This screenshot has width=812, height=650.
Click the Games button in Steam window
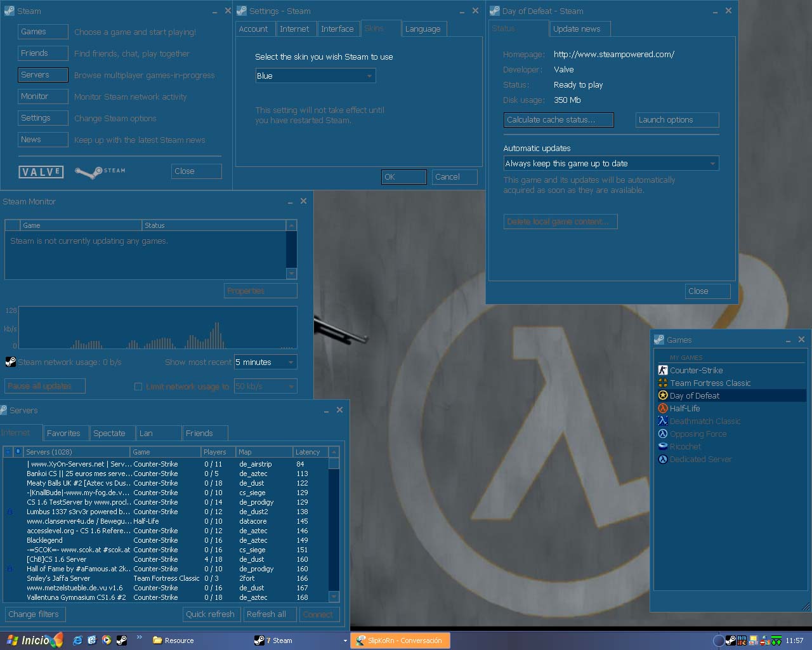click(43, 32)
